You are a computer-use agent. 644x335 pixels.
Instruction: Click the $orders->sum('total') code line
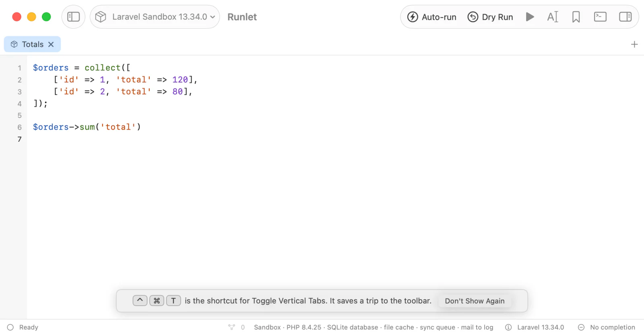coord(87,127)
